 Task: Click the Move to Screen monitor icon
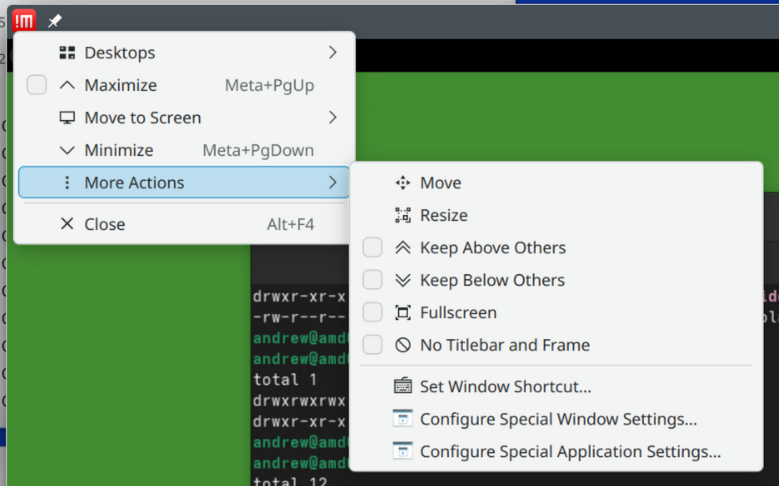click(67, 118)
